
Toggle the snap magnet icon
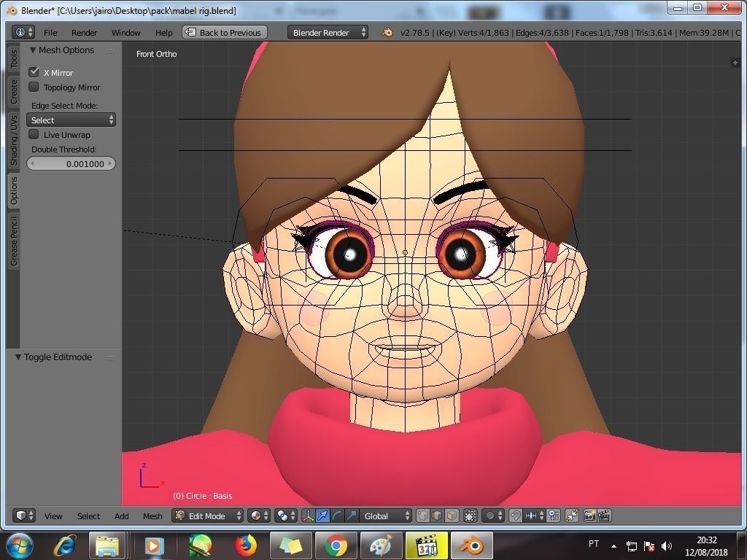coord(516,516)
